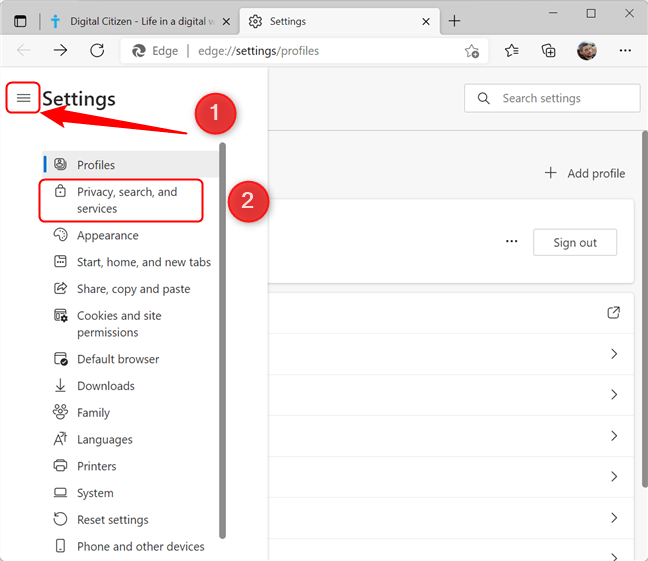Add this page to favorites star

(472, 51)
